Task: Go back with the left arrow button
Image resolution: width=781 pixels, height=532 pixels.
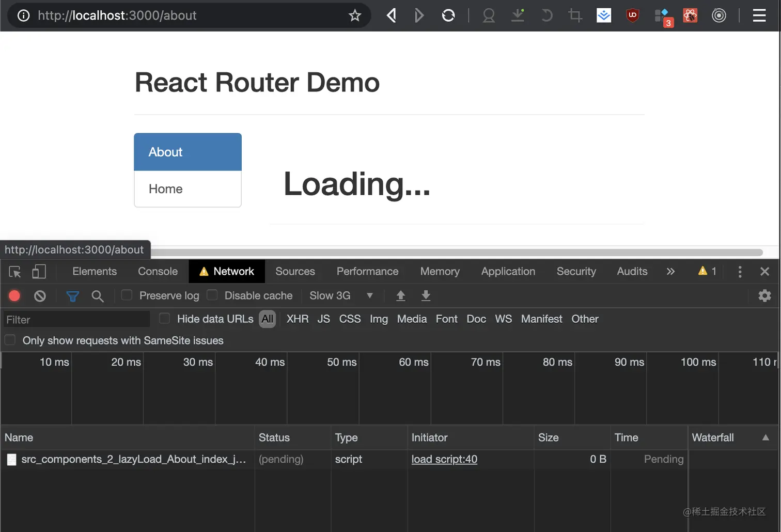Action: point(392,15)
